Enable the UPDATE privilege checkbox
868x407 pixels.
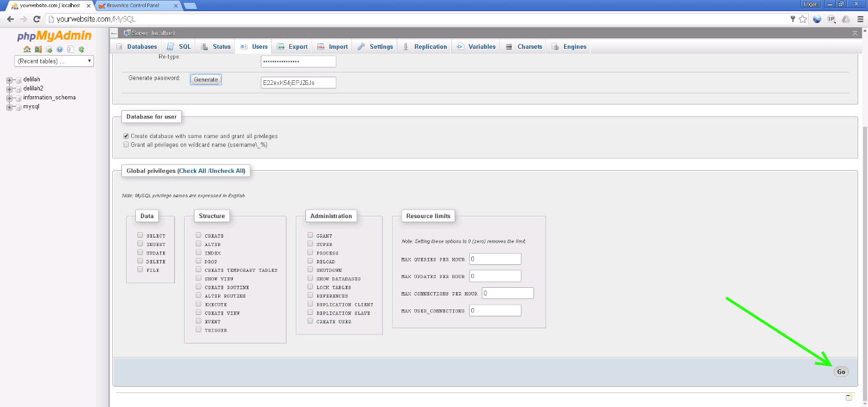click(140, 252)
